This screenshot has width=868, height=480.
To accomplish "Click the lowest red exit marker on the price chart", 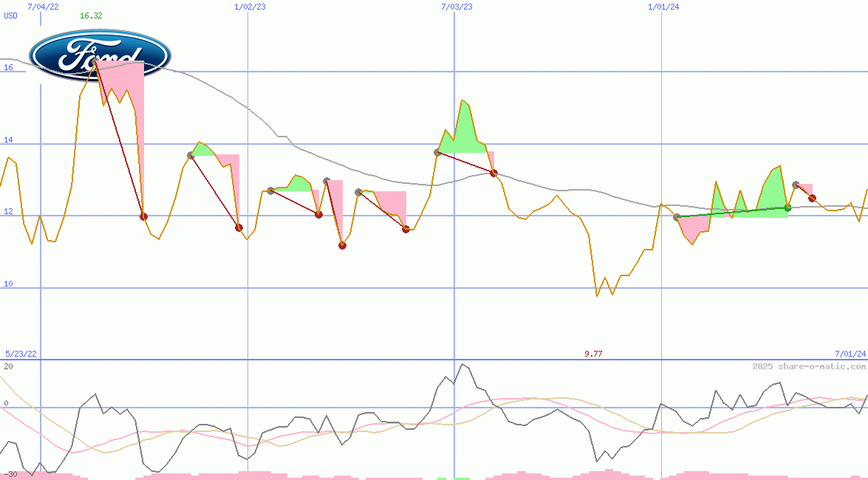I will point(342,245).
